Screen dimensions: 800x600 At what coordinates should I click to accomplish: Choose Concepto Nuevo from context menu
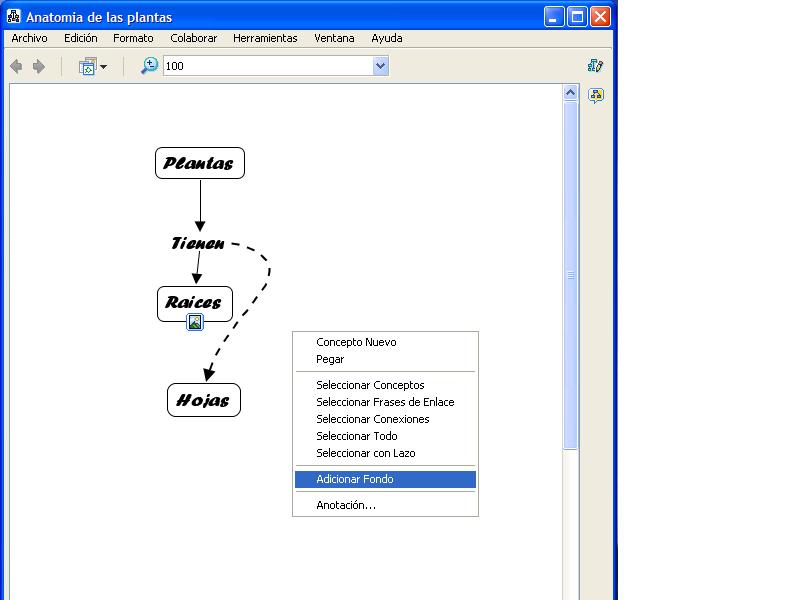click(385, 342)
